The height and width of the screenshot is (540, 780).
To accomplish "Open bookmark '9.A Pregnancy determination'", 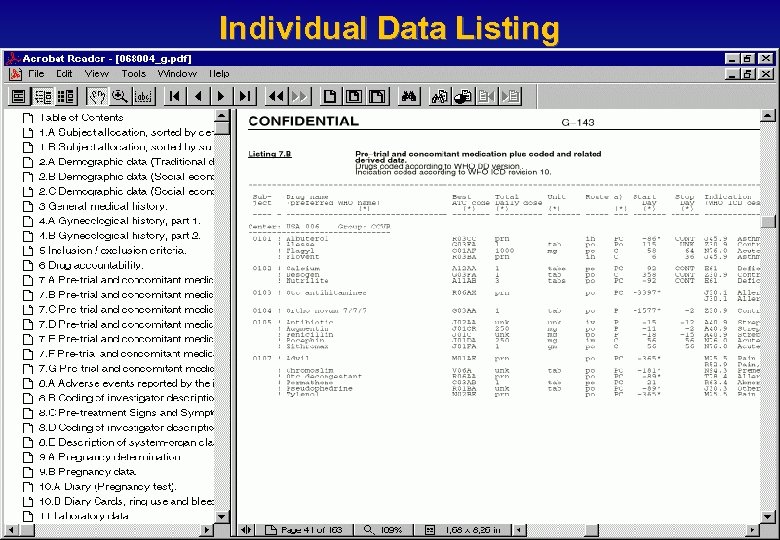I will click(110, 457).
